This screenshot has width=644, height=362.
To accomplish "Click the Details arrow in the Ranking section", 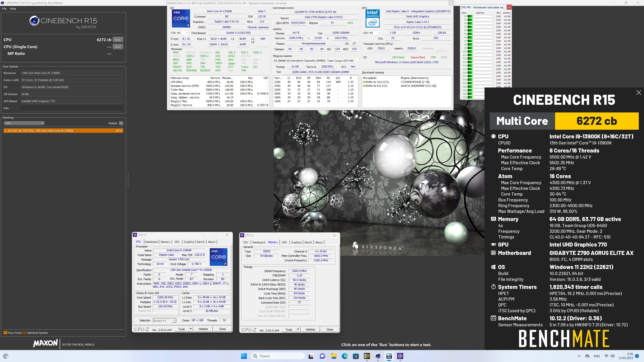I will [x=121, y=123].
